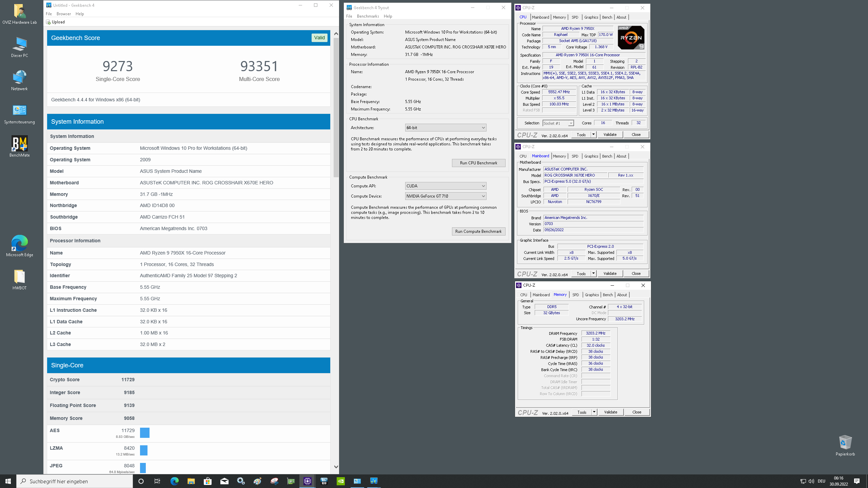
Task: Click the volume icon in system tray
Action: coord(811,481)
